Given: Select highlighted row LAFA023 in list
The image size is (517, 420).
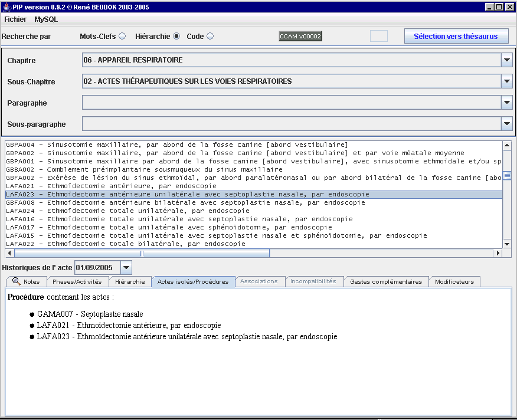Looking at the screenshot, I should (254, 195).
